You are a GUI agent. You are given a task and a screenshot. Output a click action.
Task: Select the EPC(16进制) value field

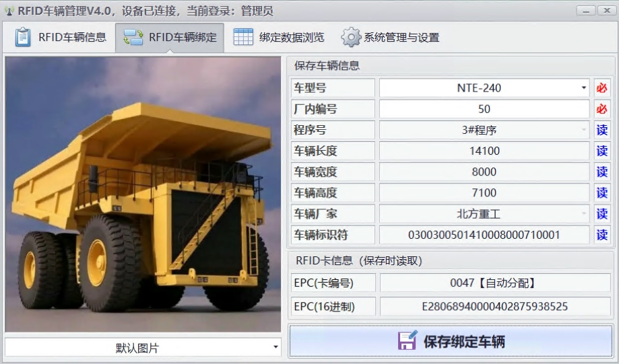(x=494, y=307)
